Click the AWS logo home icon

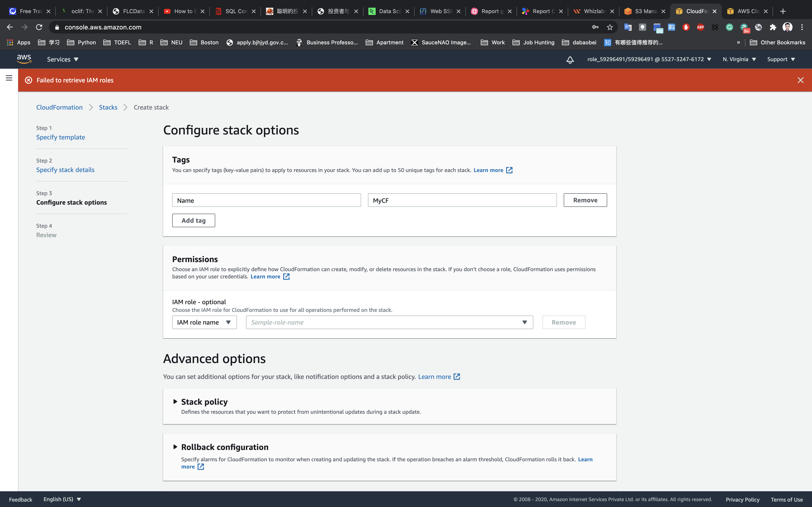pos(24,59)
